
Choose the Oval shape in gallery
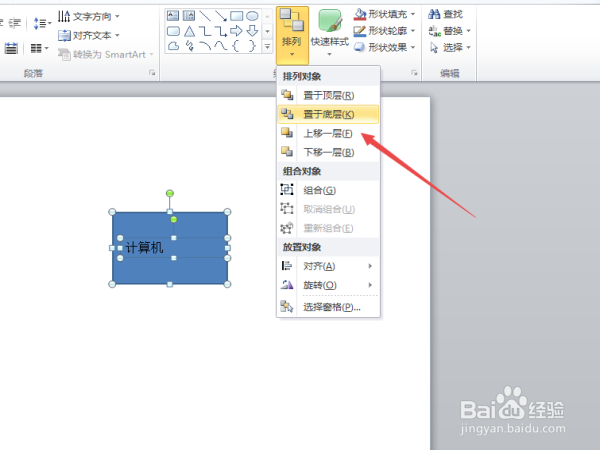coord(252,16)
